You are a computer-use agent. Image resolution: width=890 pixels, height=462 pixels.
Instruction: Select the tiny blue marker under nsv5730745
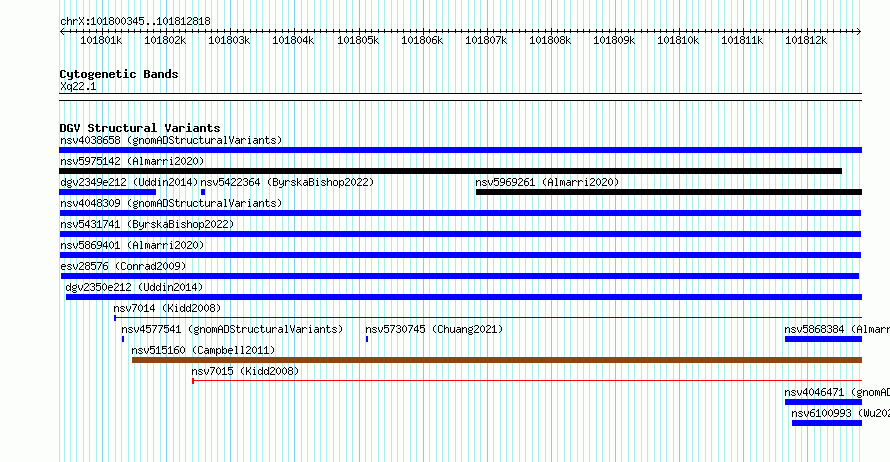[367, 339]
